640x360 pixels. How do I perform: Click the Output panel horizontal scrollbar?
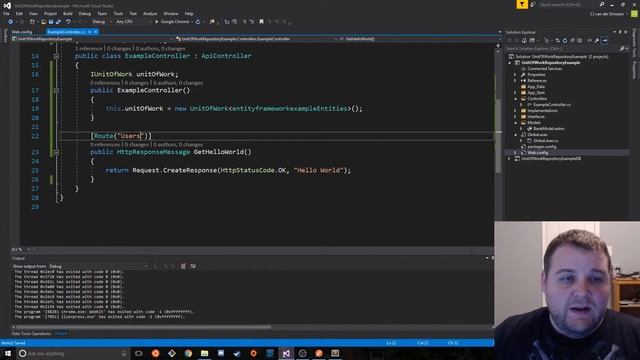click(x=143, y=327)
